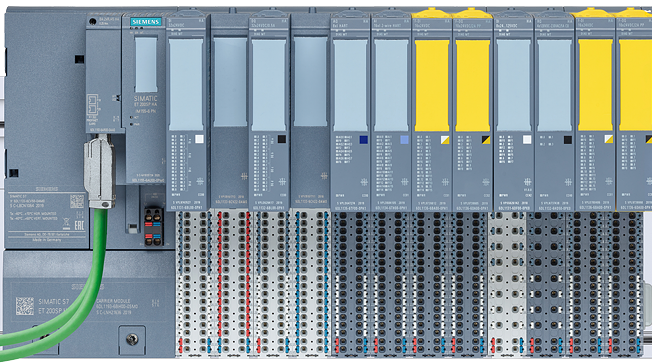This screenshot has width=652, height=363.
Task: Click the QR code on the carrier module
Action: (x=25, y=306)
